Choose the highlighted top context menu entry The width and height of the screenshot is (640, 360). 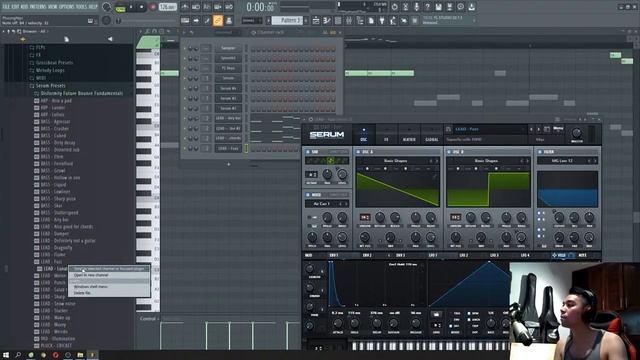(x=109, y=269)
